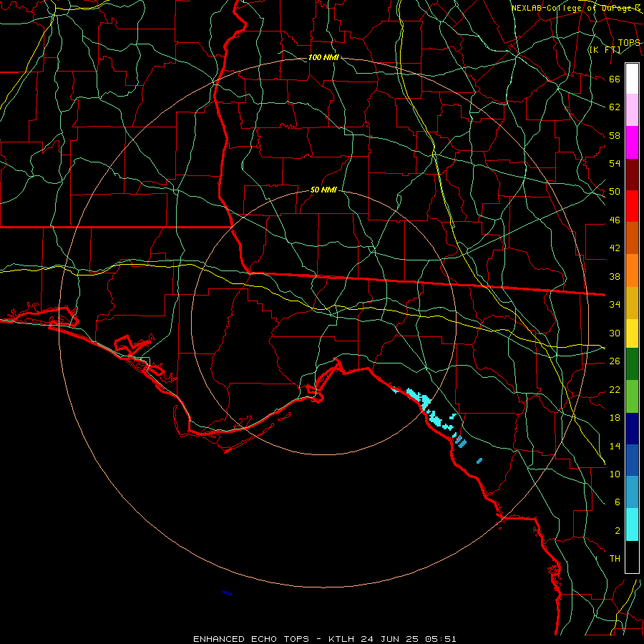The width and height of the screenshot is (644, 644).
Task: Click the TOPS legend title
Action: [x=629, y=43]
